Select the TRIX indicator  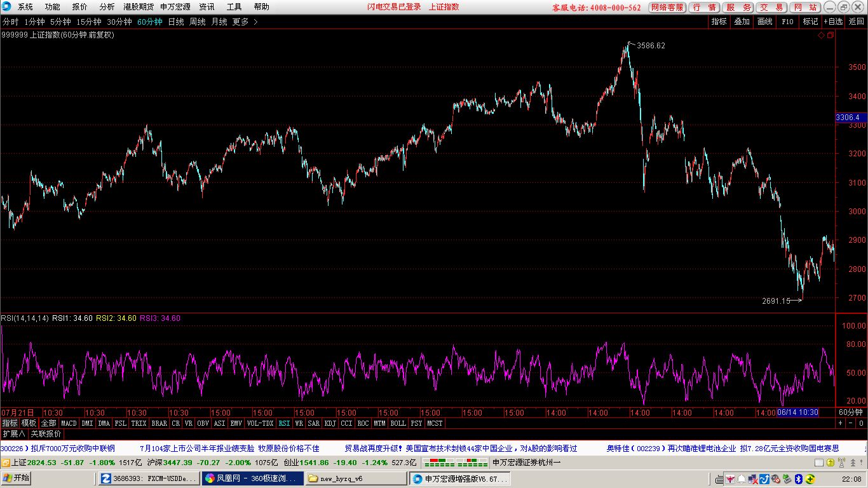(x=139, y=423)
